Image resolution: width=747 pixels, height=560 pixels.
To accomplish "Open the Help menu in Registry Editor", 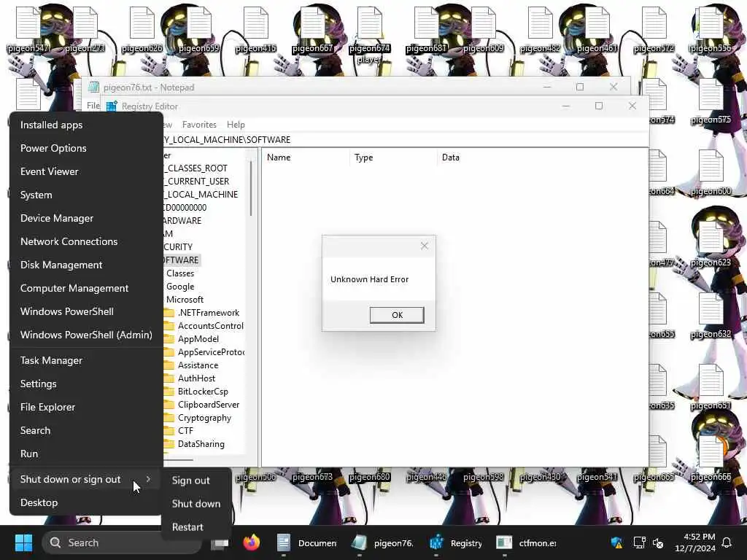I will click(236, 124).
